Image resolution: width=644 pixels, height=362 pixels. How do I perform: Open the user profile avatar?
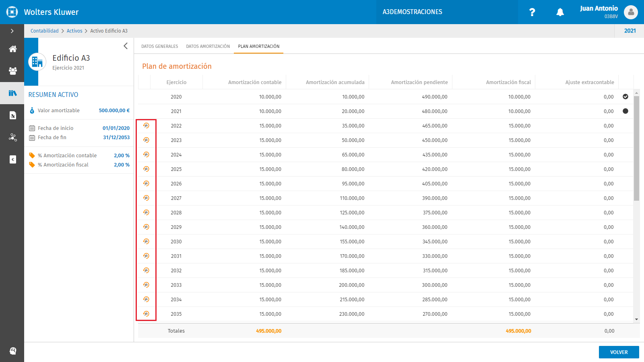tap(631, 12)
